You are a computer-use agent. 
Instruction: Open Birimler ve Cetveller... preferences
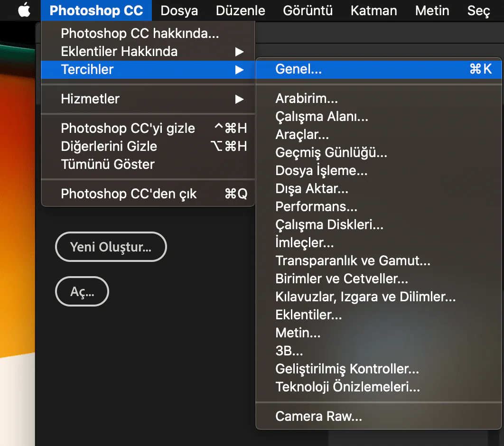coord(342,279)
